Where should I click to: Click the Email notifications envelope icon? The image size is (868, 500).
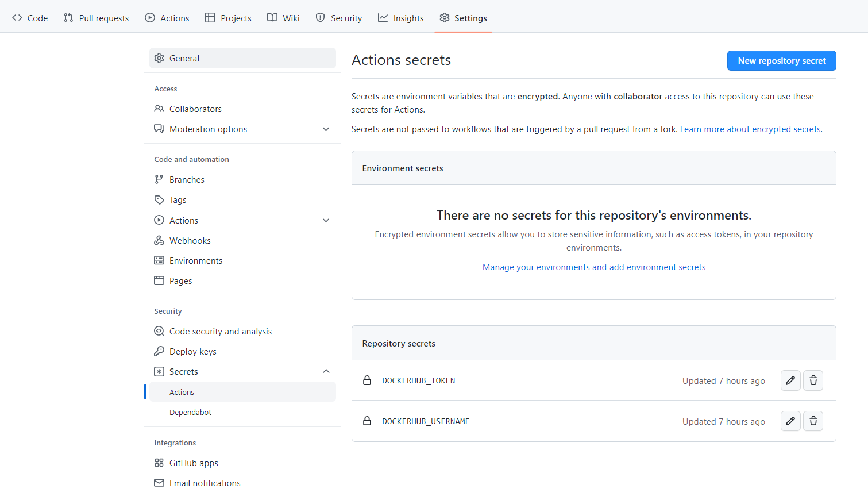pyautogui.click(x=159, y=483)
